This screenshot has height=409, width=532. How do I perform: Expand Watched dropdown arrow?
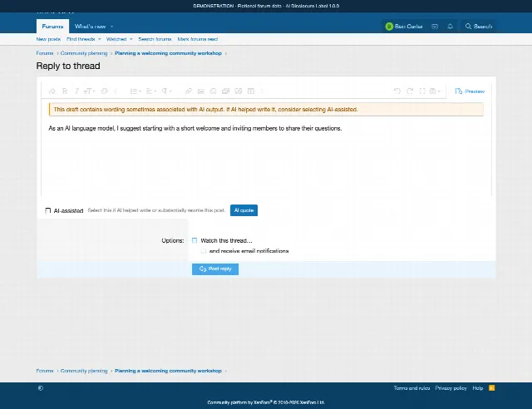(x=131, y=39)
